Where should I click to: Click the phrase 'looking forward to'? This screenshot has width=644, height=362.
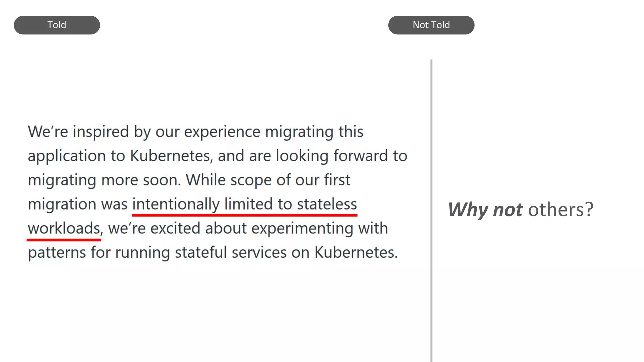click(x=342, y=156)
